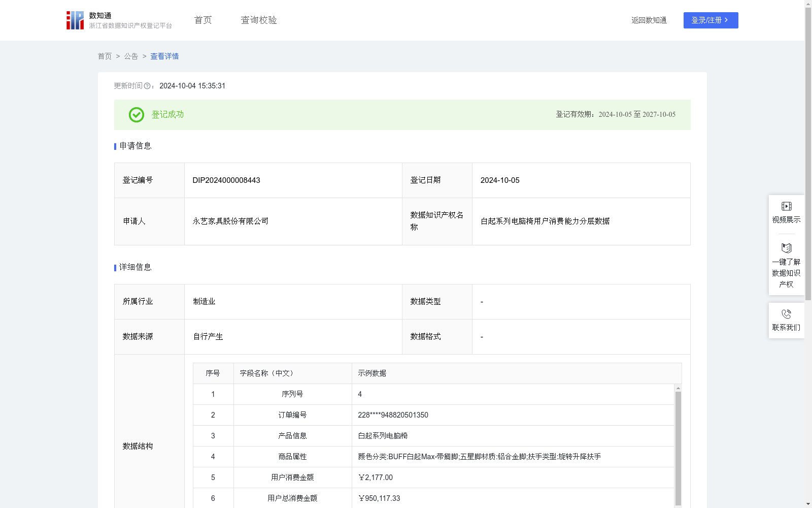
Task: Click the 商品属性 field name
Action: coord(292,457)
